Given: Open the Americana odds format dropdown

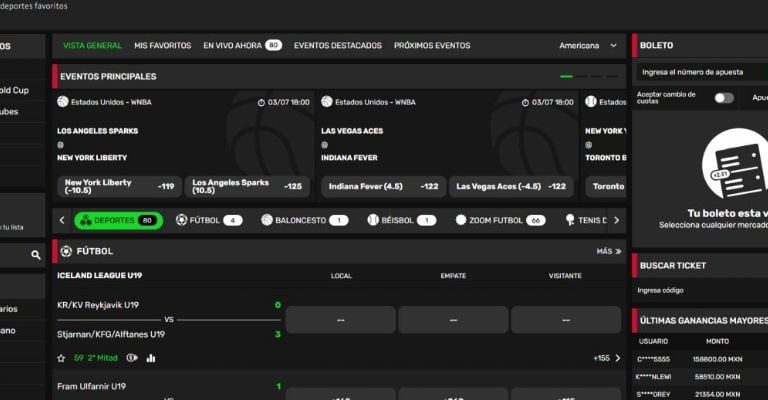Looking at the screenshot, I should [x=588, y=46].
